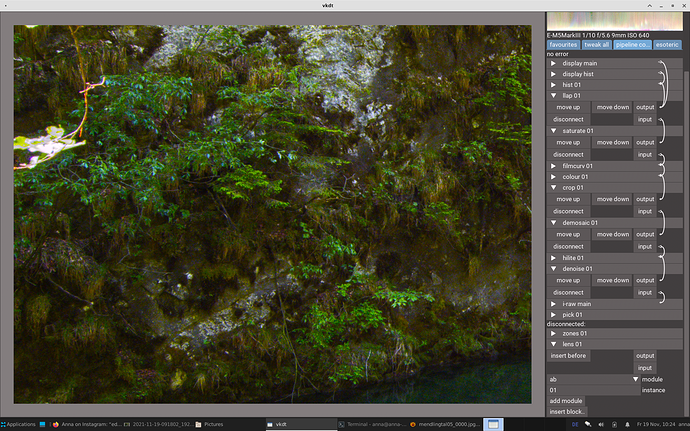This screenshot has height=431, width=690.
Task: Click disconnect under crop 01
Action: 568,211
